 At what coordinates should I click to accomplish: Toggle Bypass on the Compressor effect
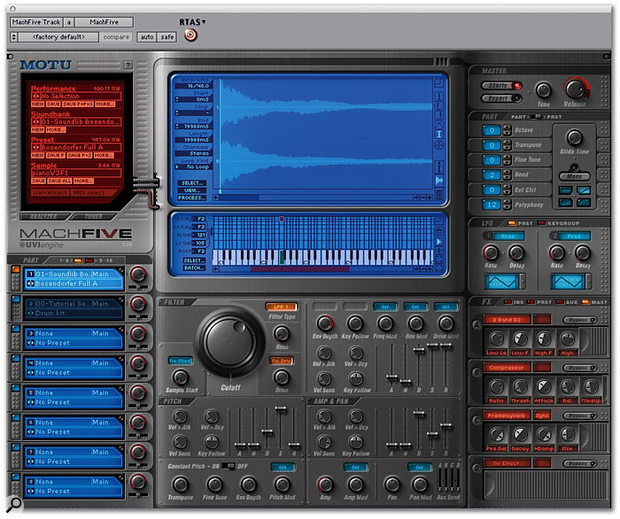[580, 368]
